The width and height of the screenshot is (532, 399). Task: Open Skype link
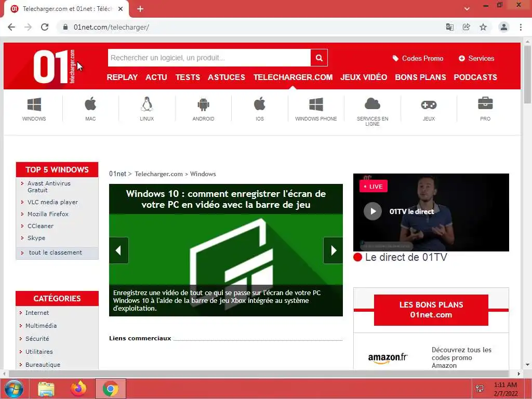click(36, 238)
